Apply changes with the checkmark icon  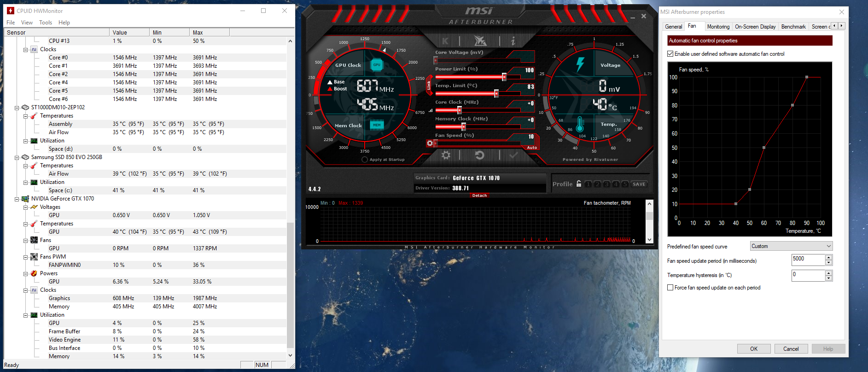pyautogui.click(x=513, y=155)
